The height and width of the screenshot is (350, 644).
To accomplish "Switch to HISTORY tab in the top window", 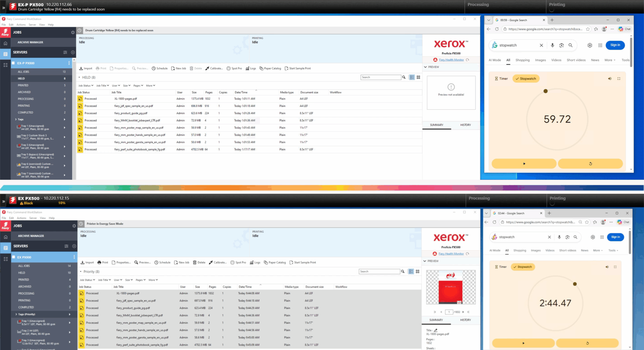I will pos(465,125).
